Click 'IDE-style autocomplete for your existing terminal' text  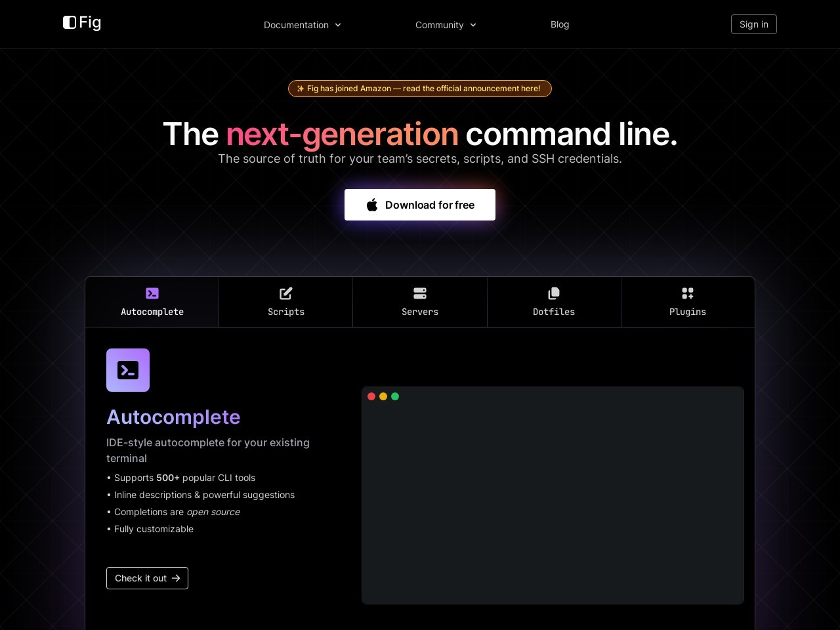208,450
